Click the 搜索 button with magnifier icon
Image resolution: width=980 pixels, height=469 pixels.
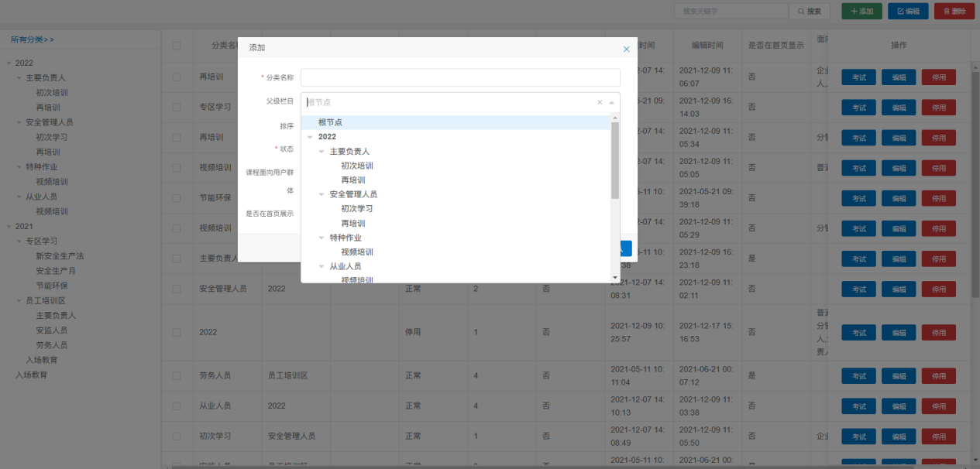coord(809,12)
